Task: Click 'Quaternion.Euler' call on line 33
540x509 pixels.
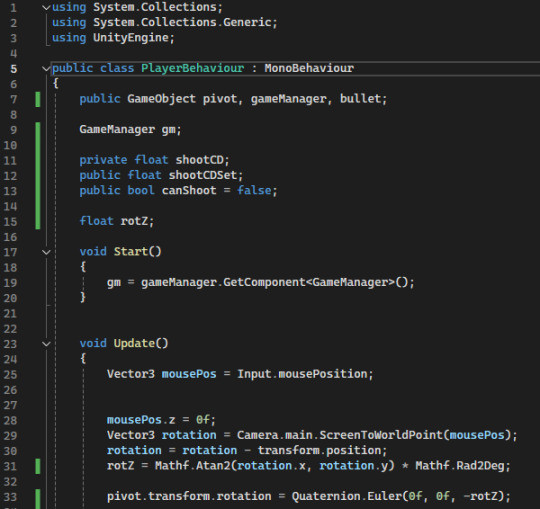Action: pyautogui.click(x=346, y=496)
